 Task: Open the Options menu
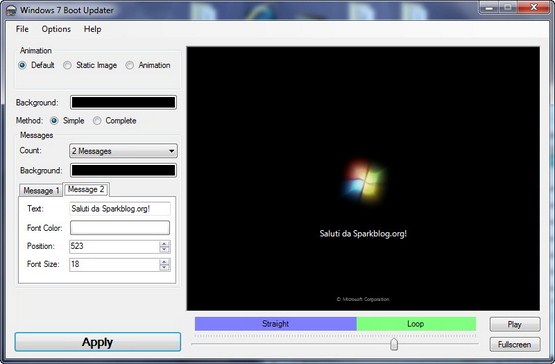coord(56,29)
